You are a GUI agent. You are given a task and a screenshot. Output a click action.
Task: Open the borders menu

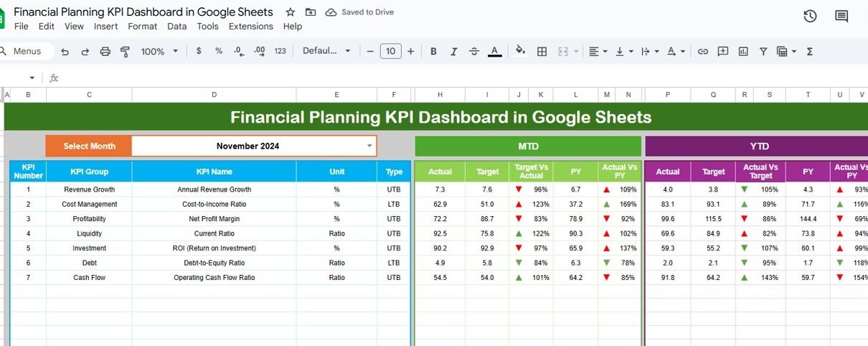542,52
